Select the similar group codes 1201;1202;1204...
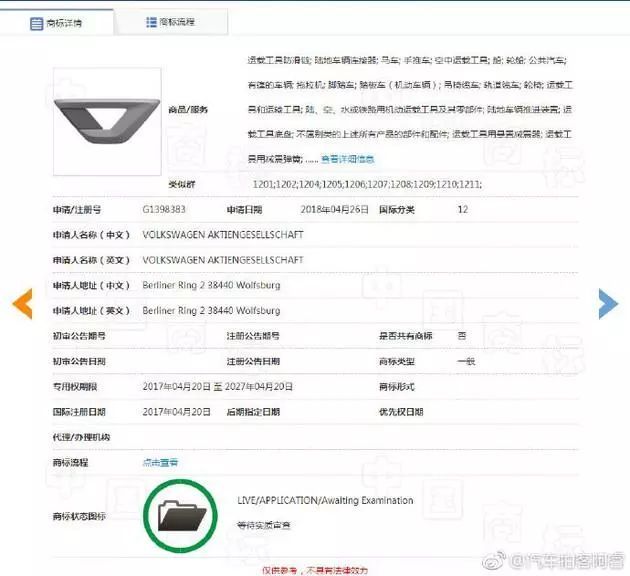The width and height of the screenshot is (630, 576). pyautogui.click(x=367, y=184)
